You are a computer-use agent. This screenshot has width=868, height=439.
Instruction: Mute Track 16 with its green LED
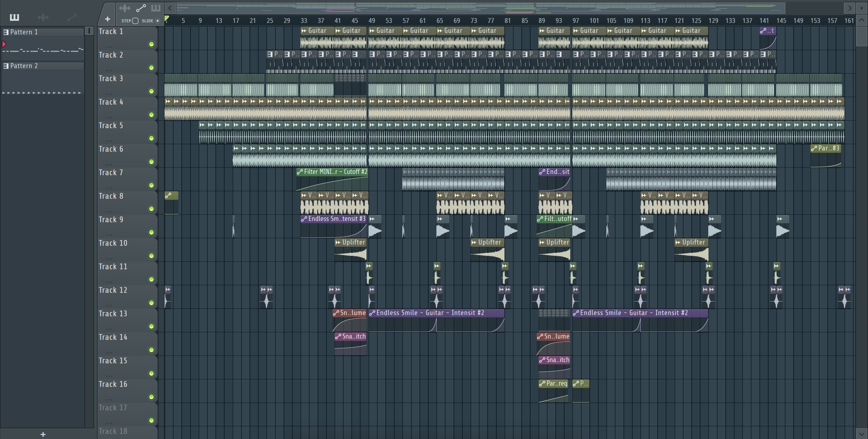(x=152, y=397)
